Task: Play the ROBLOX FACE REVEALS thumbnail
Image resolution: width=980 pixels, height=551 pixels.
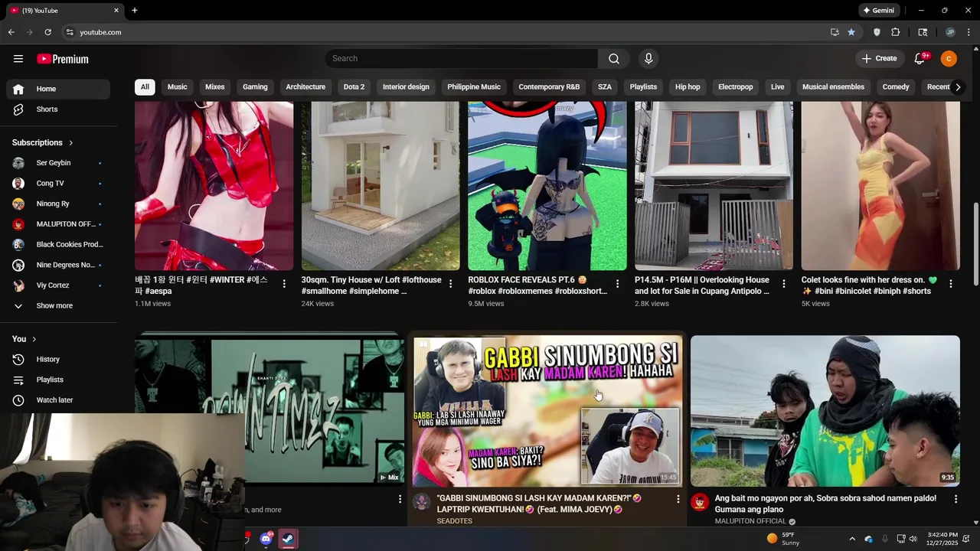Action: tap(547, 186)
